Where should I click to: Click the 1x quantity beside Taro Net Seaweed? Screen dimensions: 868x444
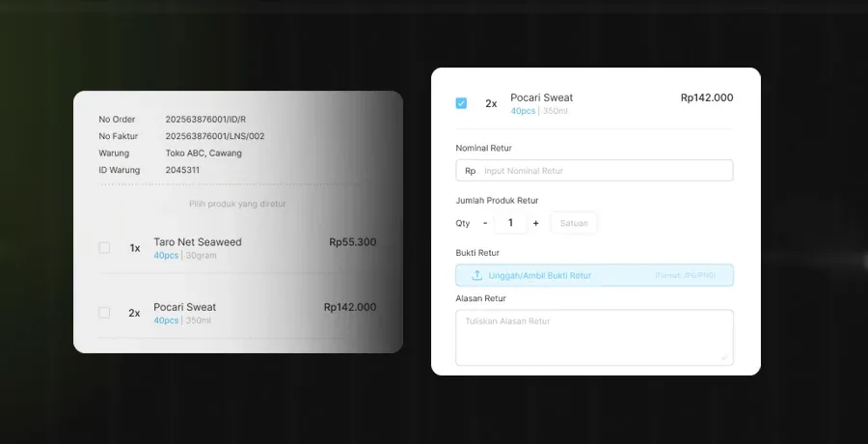click(134, 248)
